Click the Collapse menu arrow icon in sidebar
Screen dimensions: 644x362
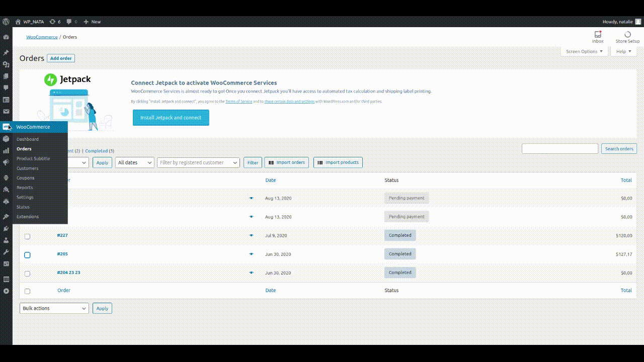[6, 291]
